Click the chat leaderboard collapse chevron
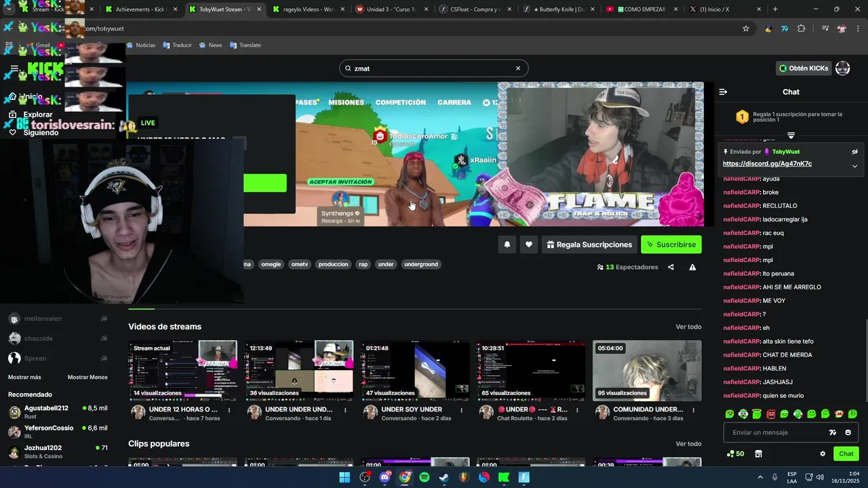This screenshot has height=488, width=868. [x=791, y=136]
